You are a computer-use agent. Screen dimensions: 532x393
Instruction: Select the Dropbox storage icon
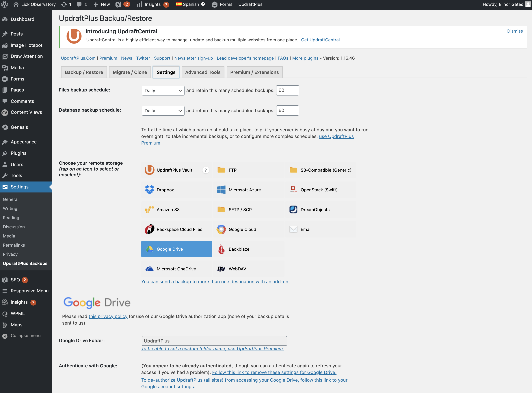click(150, 190)
